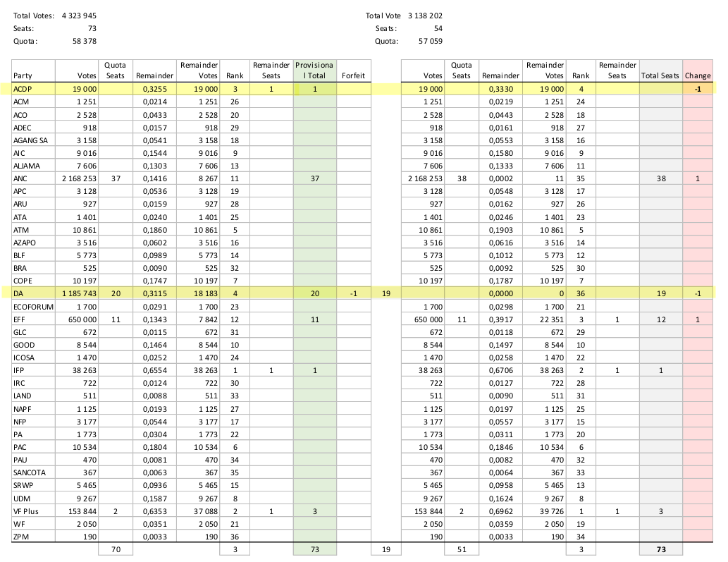Select the VF Plus party cell

pyautogui.click(x=33, y=511)
